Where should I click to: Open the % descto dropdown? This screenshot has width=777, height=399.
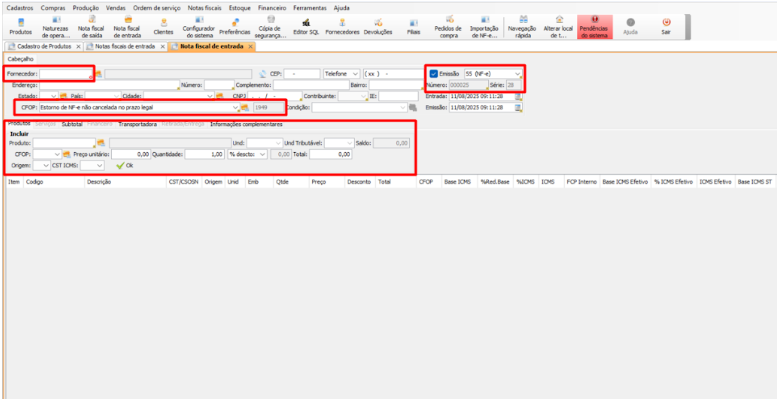(247, 154)
